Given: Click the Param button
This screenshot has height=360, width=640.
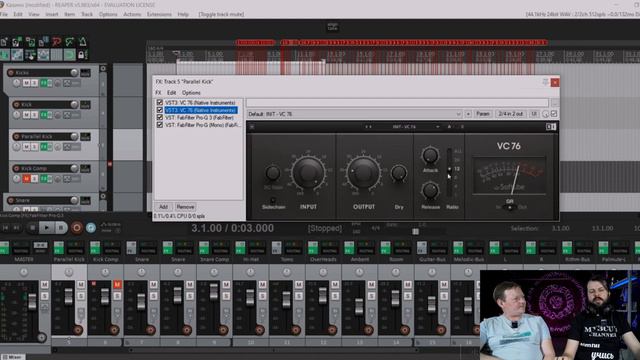Looking at the screenshot, I should tap(483, 114).
